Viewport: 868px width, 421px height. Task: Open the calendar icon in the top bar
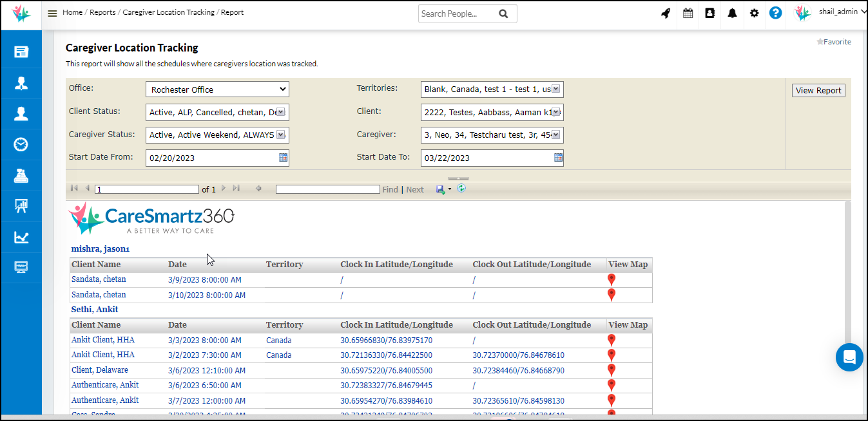[687, 13]
